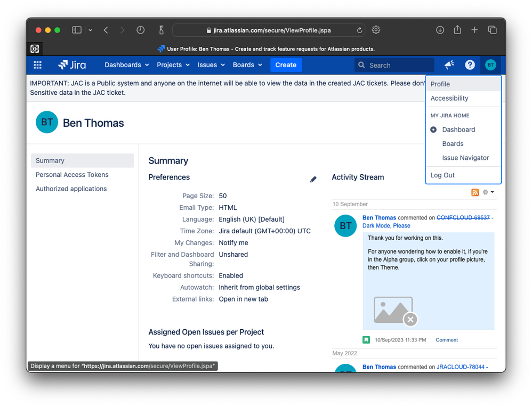This screenshot has height=407, width=532.
Task: Edit Preferences using the pencil icon
Action: coord(313,180)
